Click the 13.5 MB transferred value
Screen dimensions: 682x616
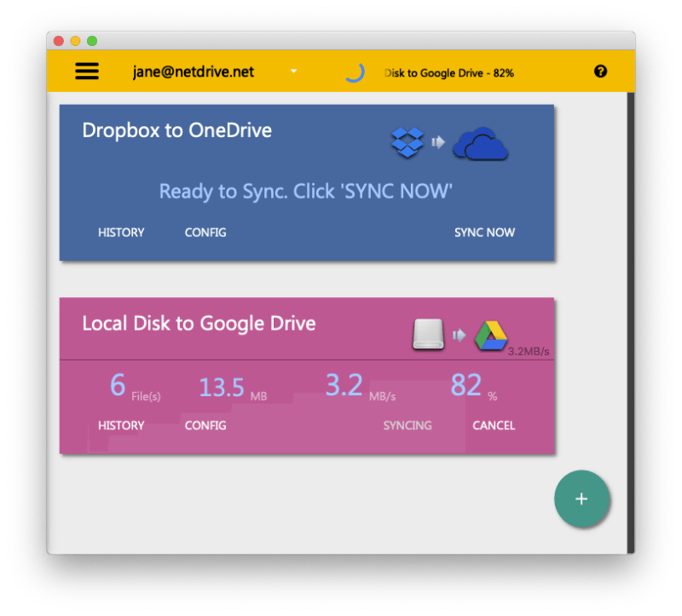click(233, 389)
